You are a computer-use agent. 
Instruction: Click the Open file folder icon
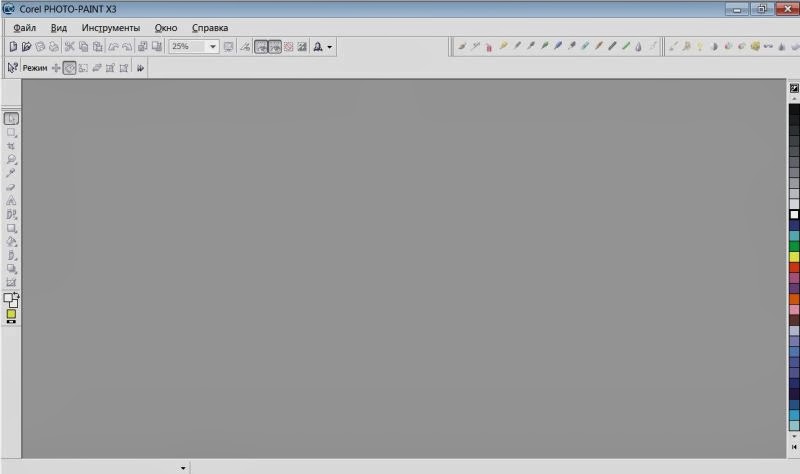[27, 47]
